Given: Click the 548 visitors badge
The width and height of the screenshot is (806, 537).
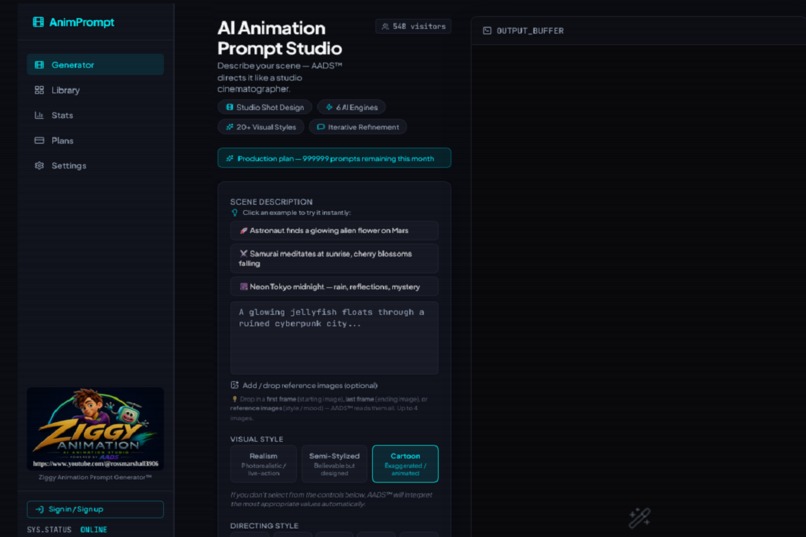Looking at the screenshot, I should pyautogui.click(x=413, y=26).
